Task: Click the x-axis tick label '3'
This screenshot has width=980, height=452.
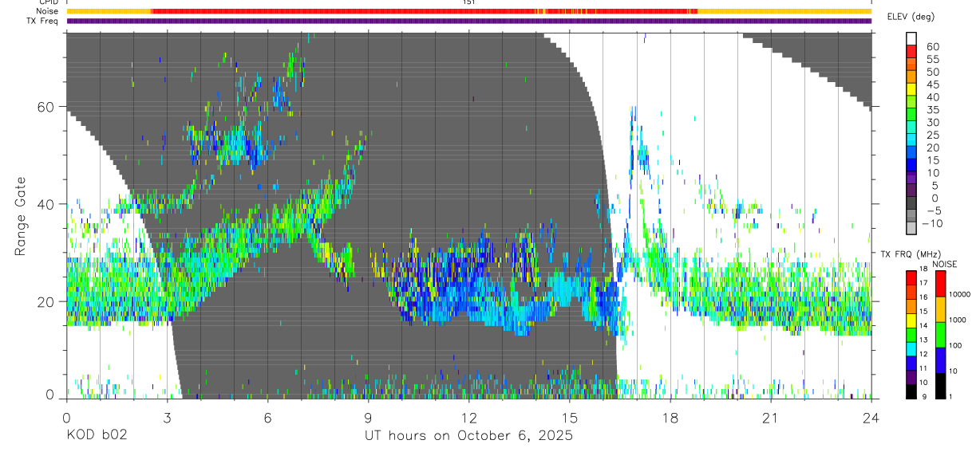Action: 167,418
